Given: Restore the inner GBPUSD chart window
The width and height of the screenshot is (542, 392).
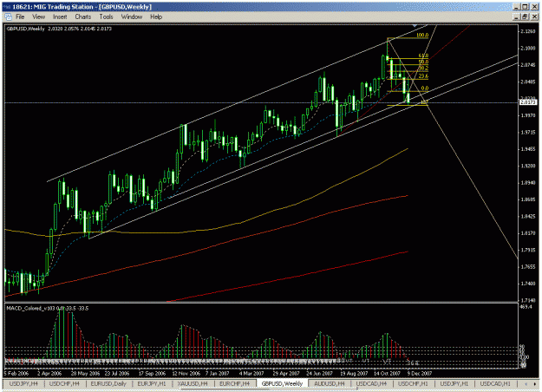Looking at the screenshot, I should tap(525, 16).
